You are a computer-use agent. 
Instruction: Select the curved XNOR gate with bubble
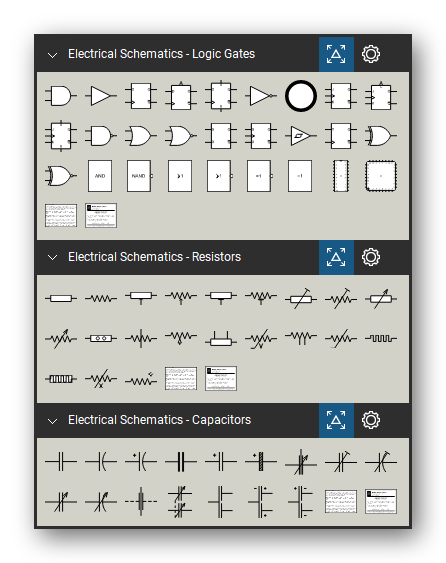61,176
